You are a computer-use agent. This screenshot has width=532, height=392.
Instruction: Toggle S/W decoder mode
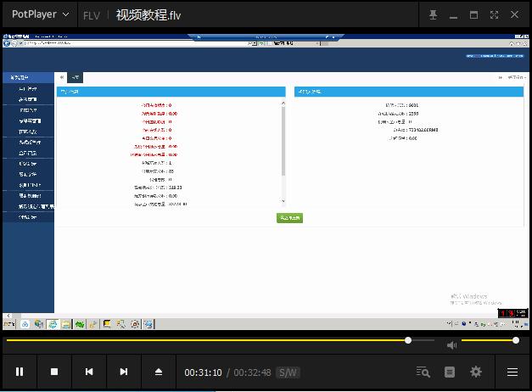288,372
